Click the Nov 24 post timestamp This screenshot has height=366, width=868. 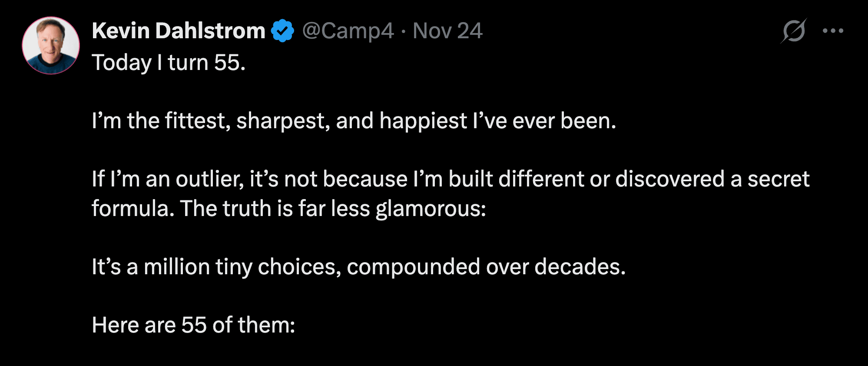click(447, 31)
